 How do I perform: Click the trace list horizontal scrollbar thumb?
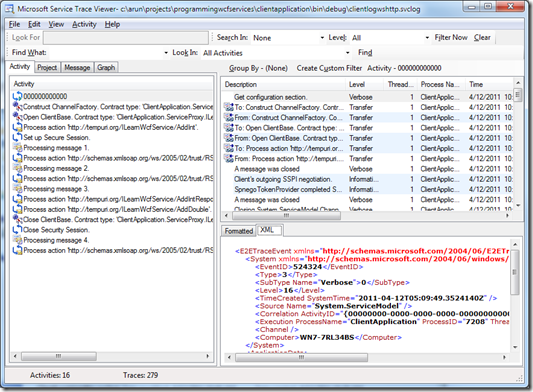coord(286,216)
